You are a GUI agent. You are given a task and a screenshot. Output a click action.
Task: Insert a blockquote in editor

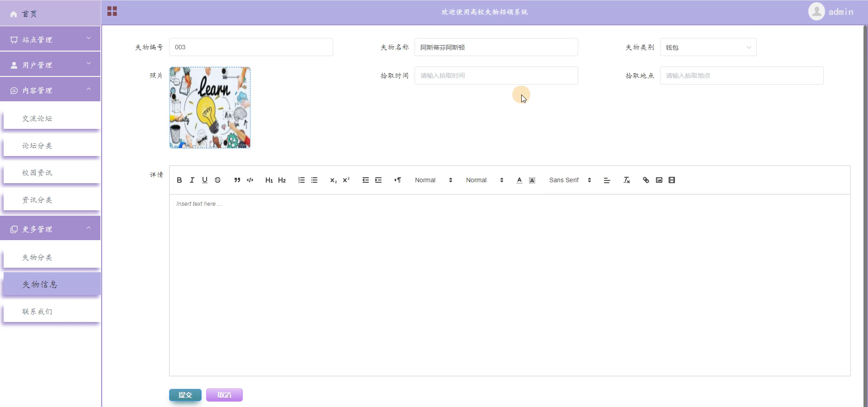click(237, 180)
